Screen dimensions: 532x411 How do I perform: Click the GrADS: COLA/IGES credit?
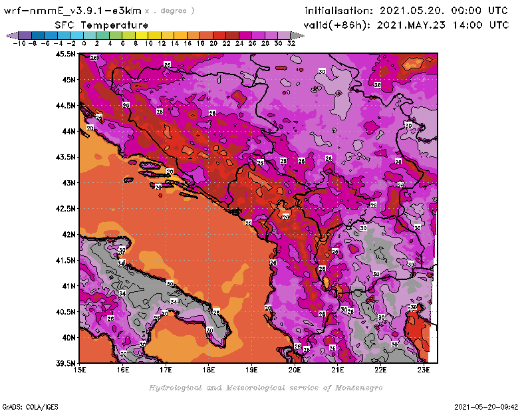30,407
